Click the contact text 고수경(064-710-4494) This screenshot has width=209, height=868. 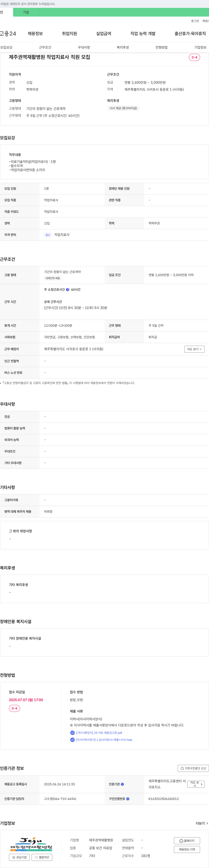(60, 799)
